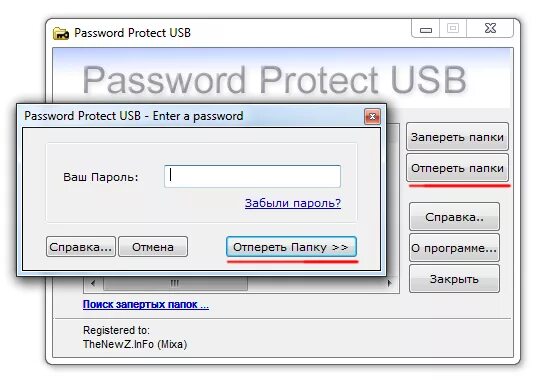Viewport: 541px width, 380px height.
Task: Close the main Password Protect USB window
Action: (x=490, y=29)
